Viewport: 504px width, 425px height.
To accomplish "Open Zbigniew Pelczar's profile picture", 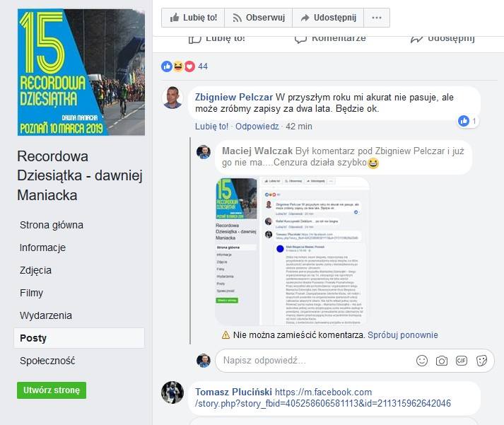I will click(x=172, y=98).
